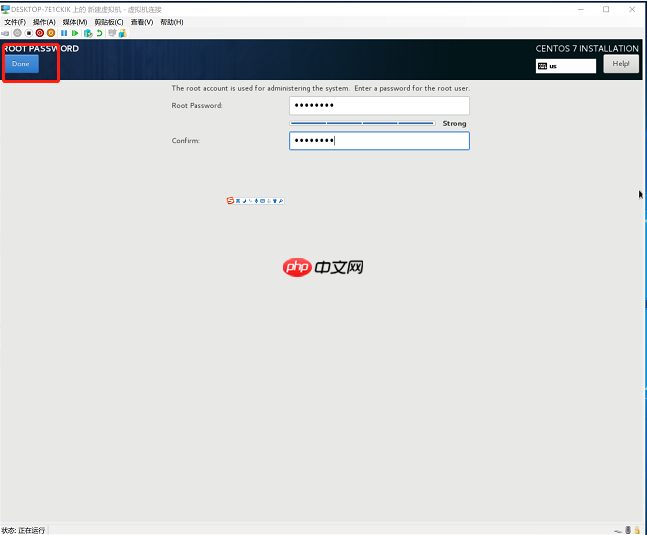Open the 帮助(H) menu

click(172, 22)
